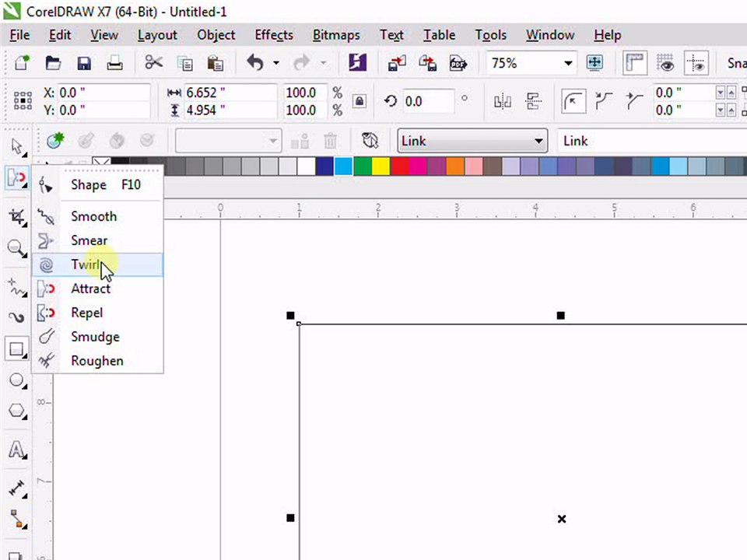Viewport: 747px width, 560px height.
Task: Click the second Link text field
Action: click(x=653, y=141)
